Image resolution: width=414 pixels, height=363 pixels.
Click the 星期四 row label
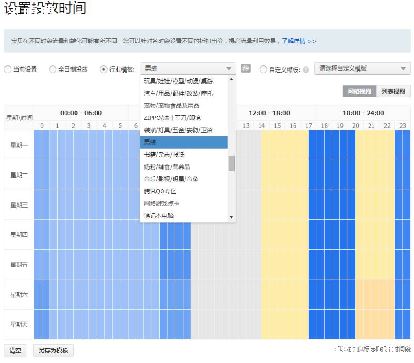[x=19, y=235]
